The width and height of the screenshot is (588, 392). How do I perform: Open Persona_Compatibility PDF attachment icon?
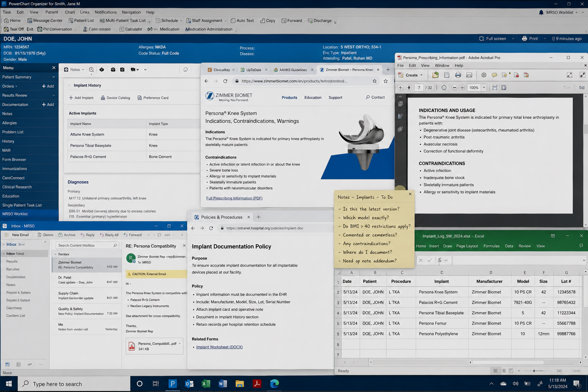(132, 346)
